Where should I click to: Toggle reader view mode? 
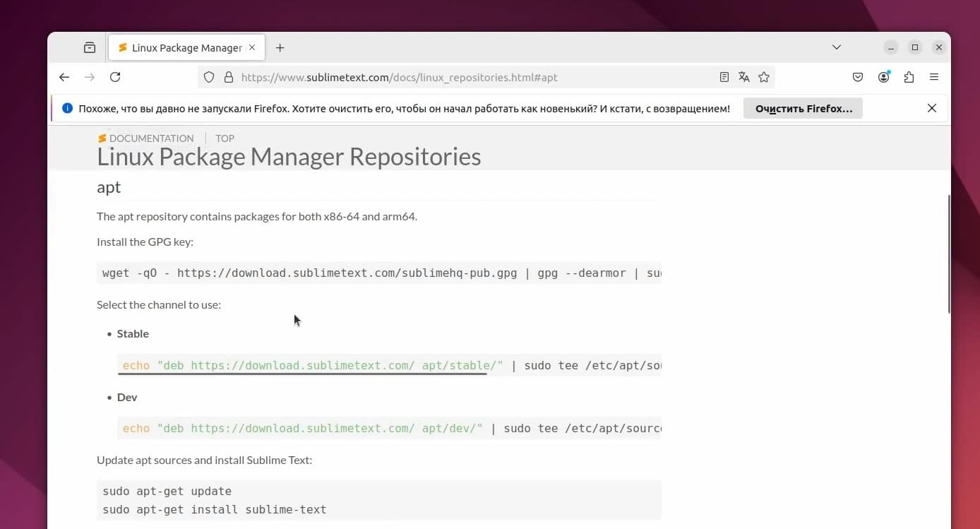(x=724, y=77)
